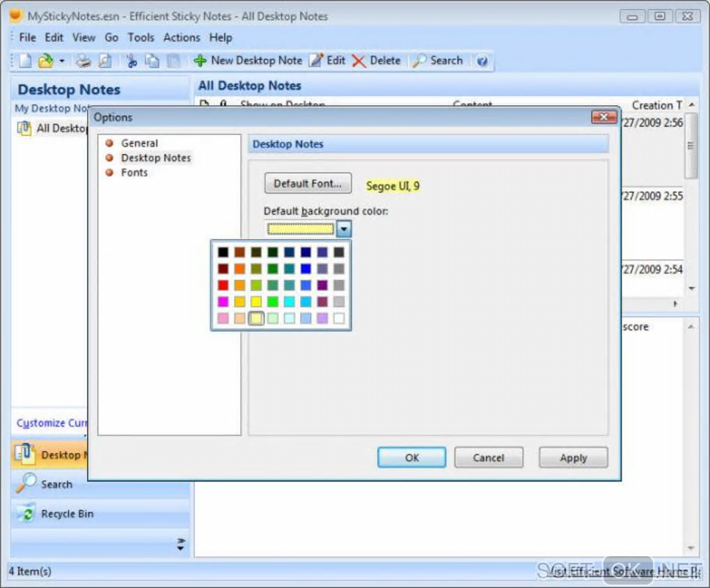710x588 pixels.
Task: Close the Options dialog
Action: (x=604, y=117)
